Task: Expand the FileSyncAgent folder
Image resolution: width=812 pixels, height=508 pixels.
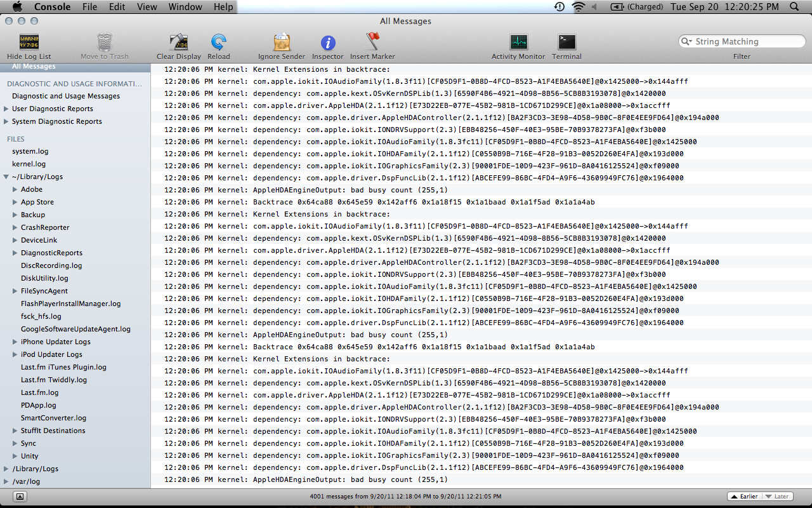Action: click(x=15, y=291)
